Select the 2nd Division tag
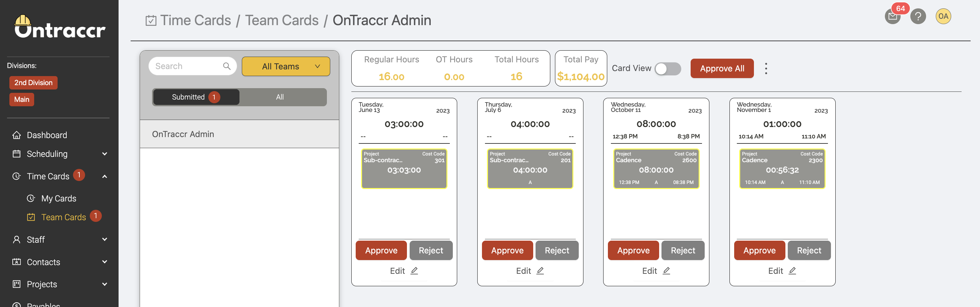 click(33, 83)
